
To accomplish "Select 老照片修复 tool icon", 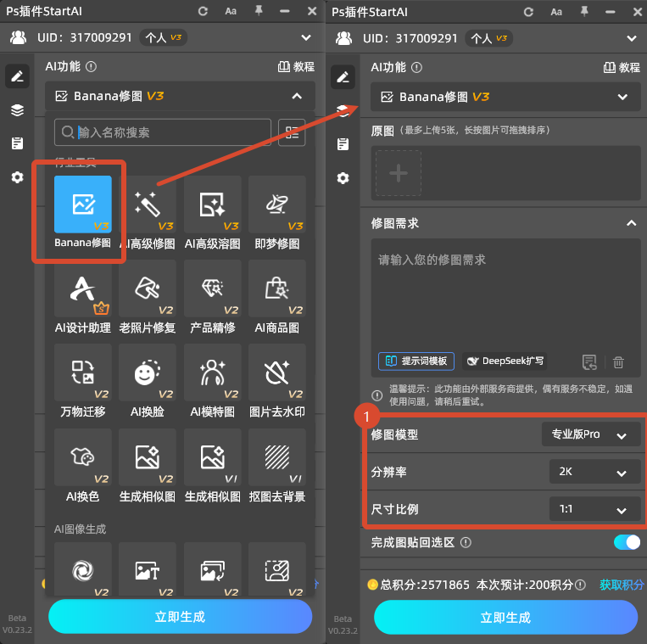I will coord(148,288).
